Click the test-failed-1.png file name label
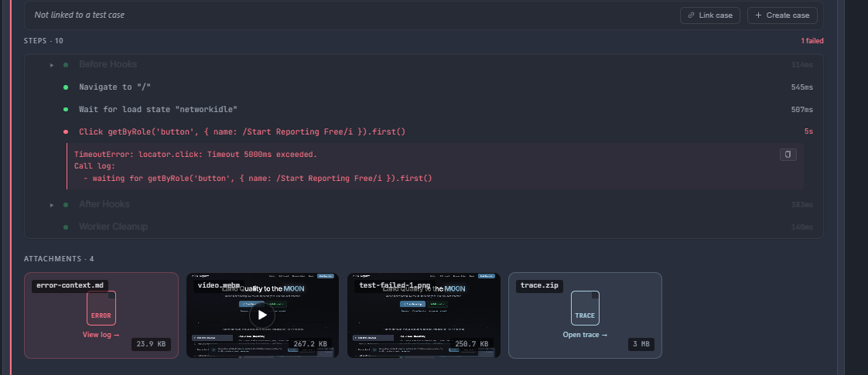The height and width of the screenshot is (375, 868). 394,286
